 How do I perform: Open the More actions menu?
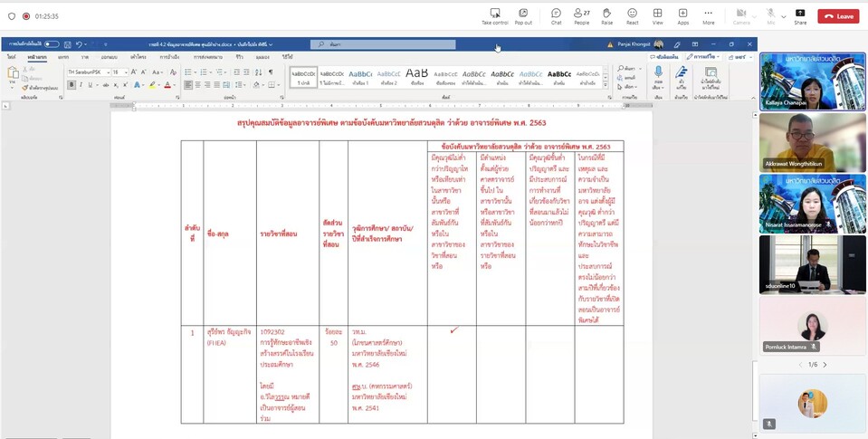tap(709, 16)
